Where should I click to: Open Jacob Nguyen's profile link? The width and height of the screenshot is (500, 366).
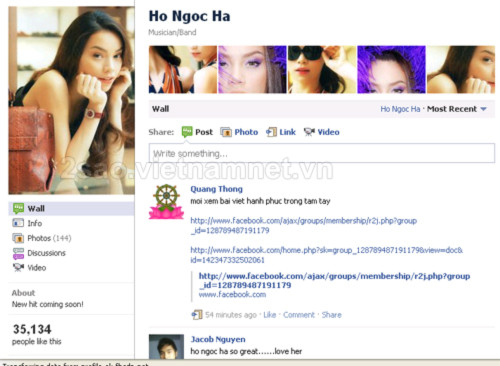[x=218, y=339]
